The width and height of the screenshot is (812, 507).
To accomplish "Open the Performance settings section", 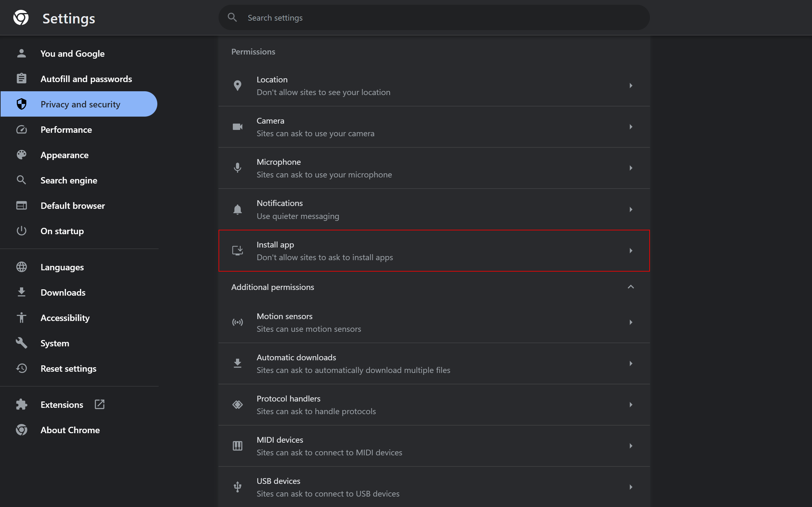I will [x=66, y=130].
